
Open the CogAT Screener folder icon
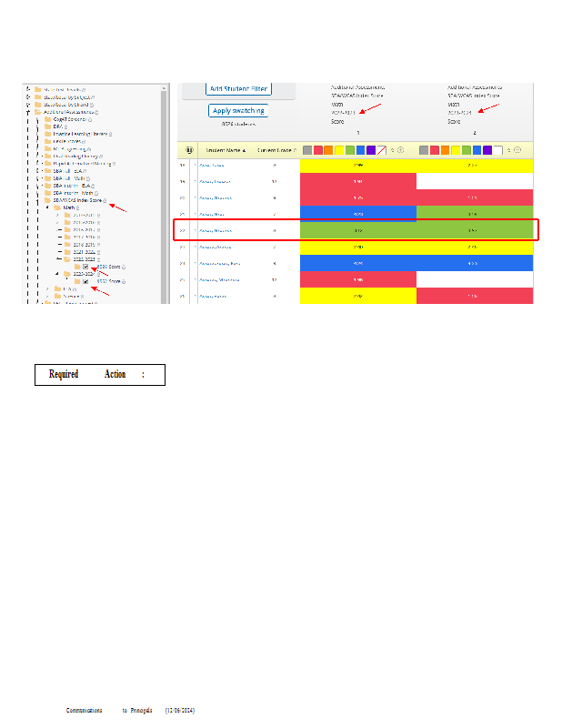[x=48, y=119]
